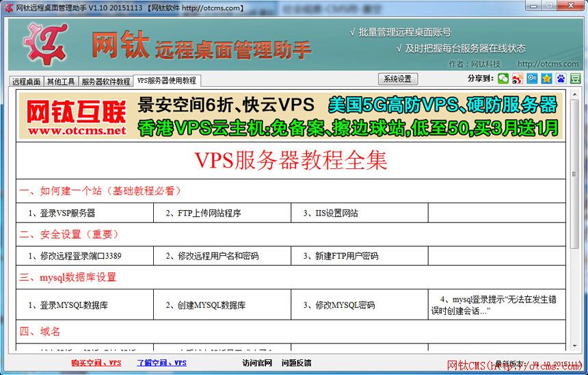This screenshot has height=375, width=588.
Task: Open tutorial 登录VSP服务器
Action: [62, 214]
